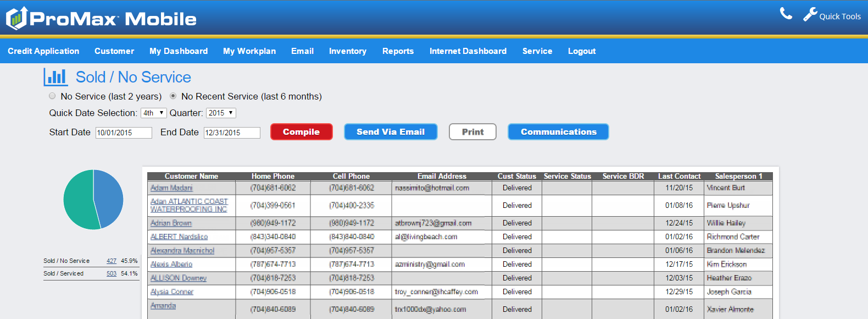Click Customer Name column header
Image resolution: width=868 pixels, height=319 pixels.
(191, 177)
